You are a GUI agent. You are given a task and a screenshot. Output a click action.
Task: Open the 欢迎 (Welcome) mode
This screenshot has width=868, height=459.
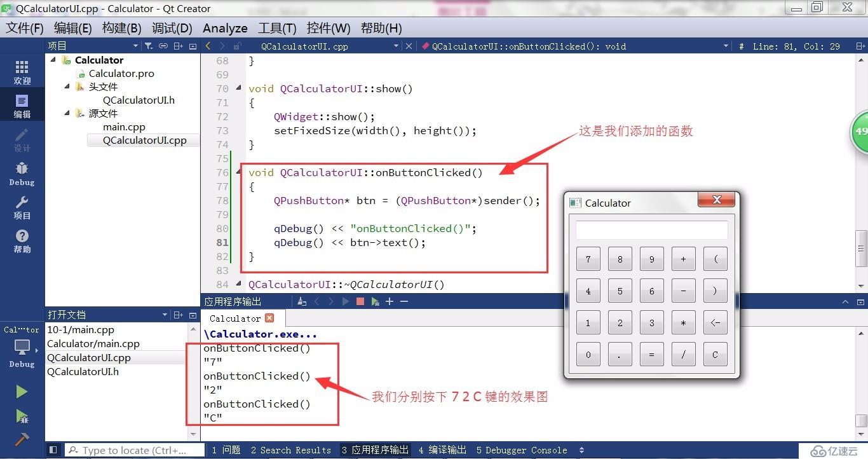[22, 72]
